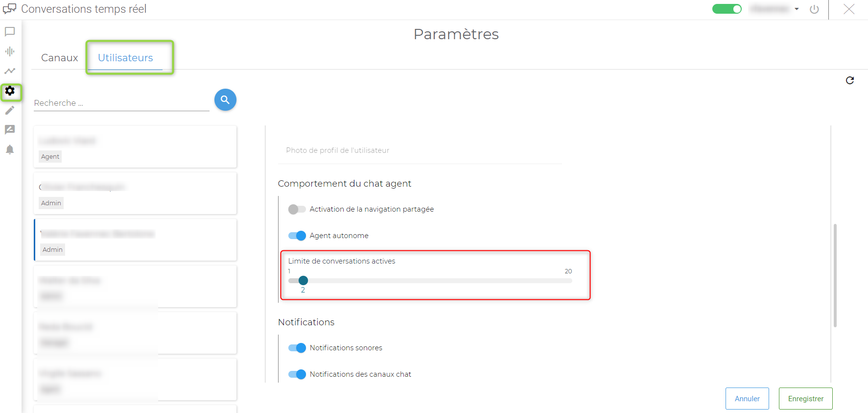
Task: Select the Utilisateurs tab
Action: pos(125,58)
